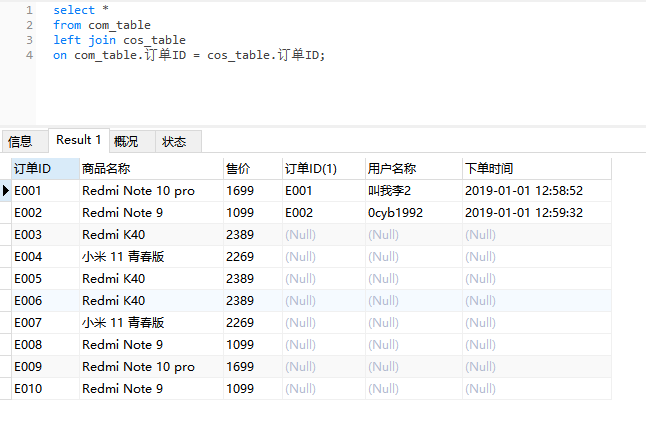Select price 1099 in row E002

(x=253, y=213)
